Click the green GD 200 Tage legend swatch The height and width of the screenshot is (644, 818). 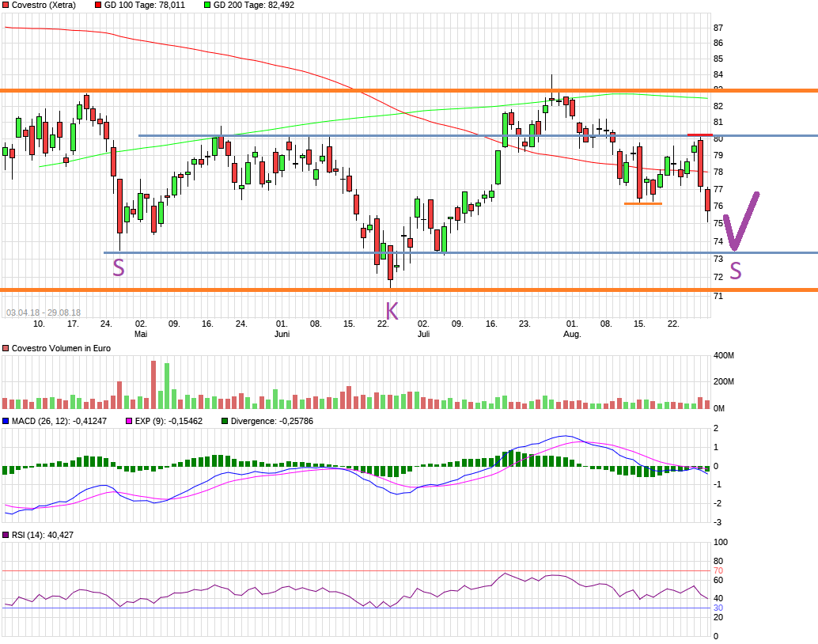tap(207, 6)
